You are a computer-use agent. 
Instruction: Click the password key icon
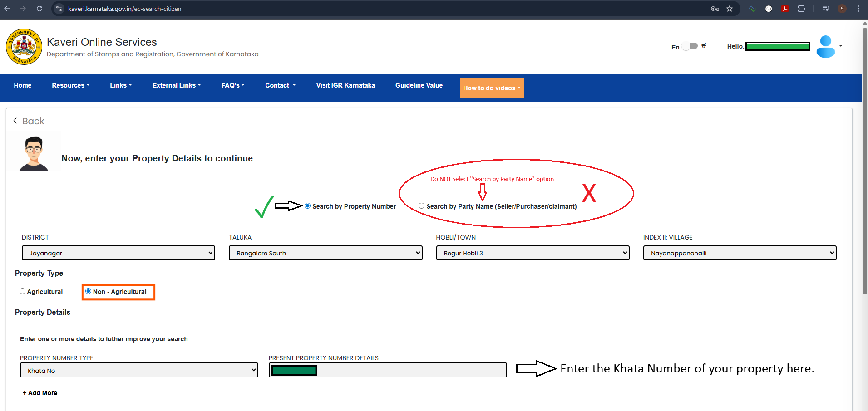coord(715,9)
